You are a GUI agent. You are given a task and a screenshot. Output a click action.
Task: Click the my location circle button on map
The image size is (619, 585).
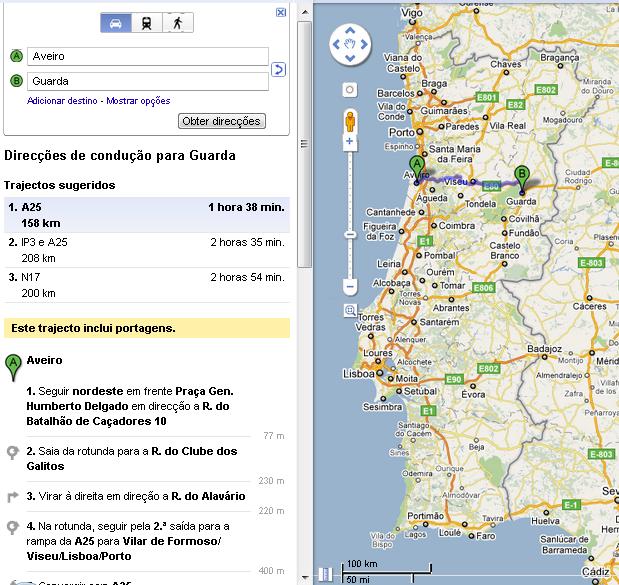[349, 90]
